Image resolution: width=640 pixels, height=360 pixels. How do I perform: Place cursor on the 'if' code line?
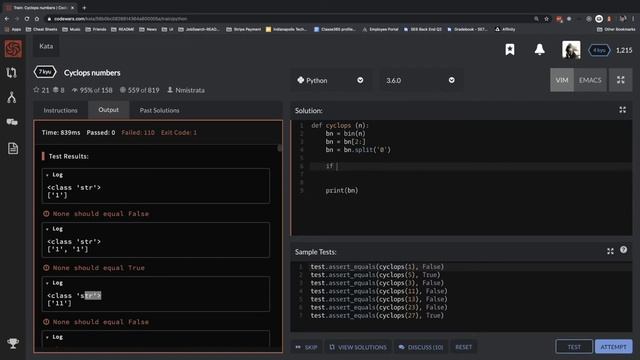(x=471, y=166)
